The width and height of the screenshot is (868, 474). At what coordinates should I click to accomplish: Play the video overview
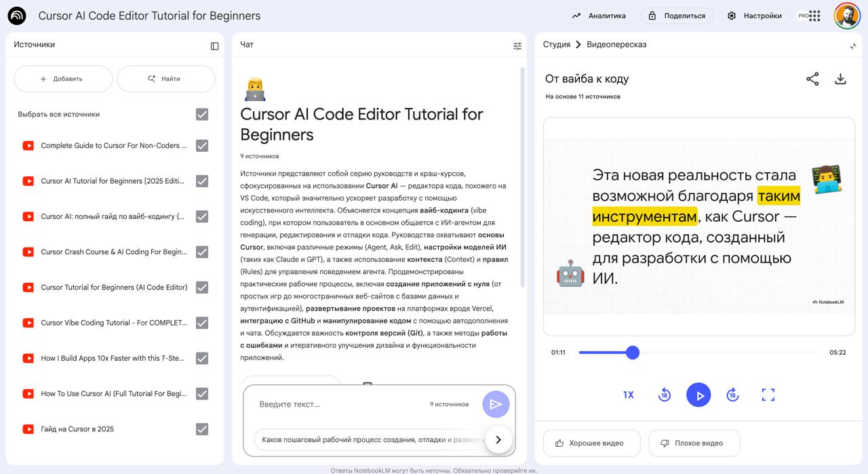698,395
